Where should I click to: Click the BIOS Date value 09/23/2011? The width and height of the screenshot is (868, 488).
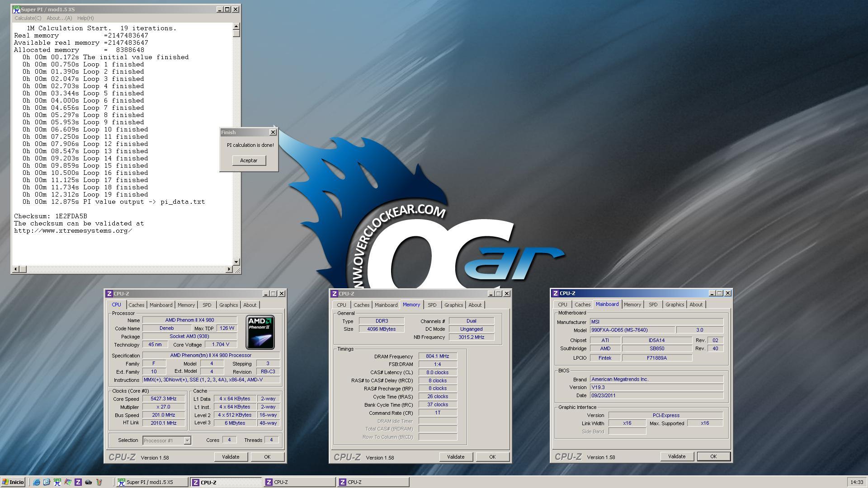(x=656, y=395)
